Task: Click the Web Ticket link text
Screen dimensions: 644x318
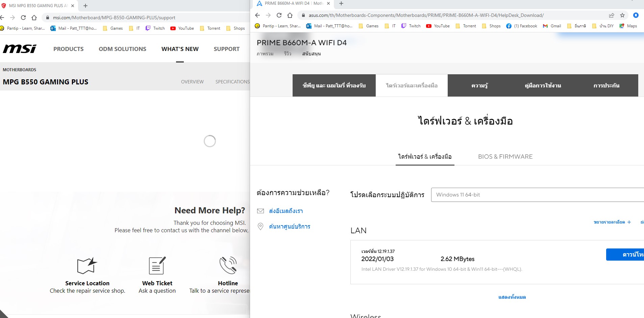Action: [157, 283]
